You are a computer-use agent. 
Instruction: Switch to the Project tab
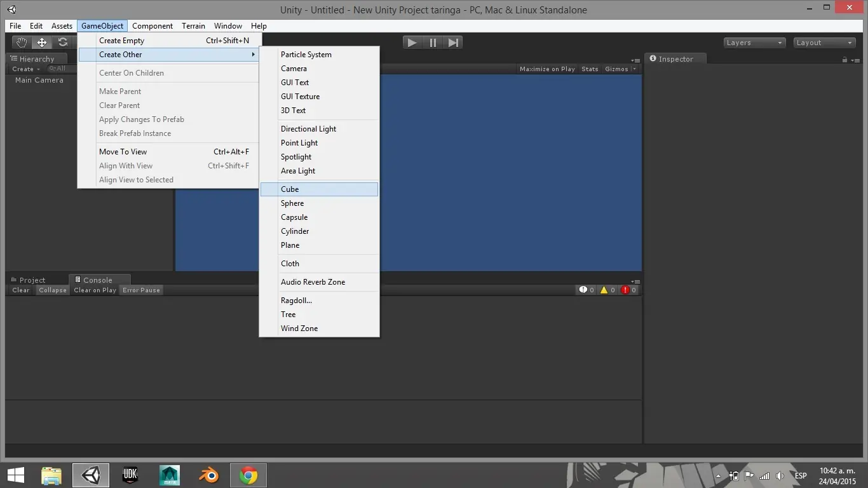(x=29, y=280)
